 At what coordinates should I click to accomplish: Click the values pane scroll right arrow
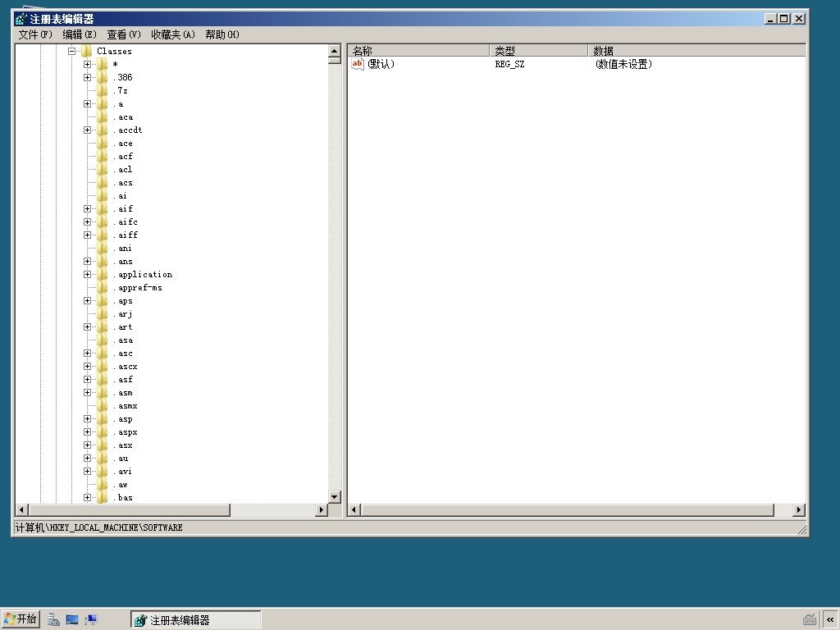click(799, 509)
